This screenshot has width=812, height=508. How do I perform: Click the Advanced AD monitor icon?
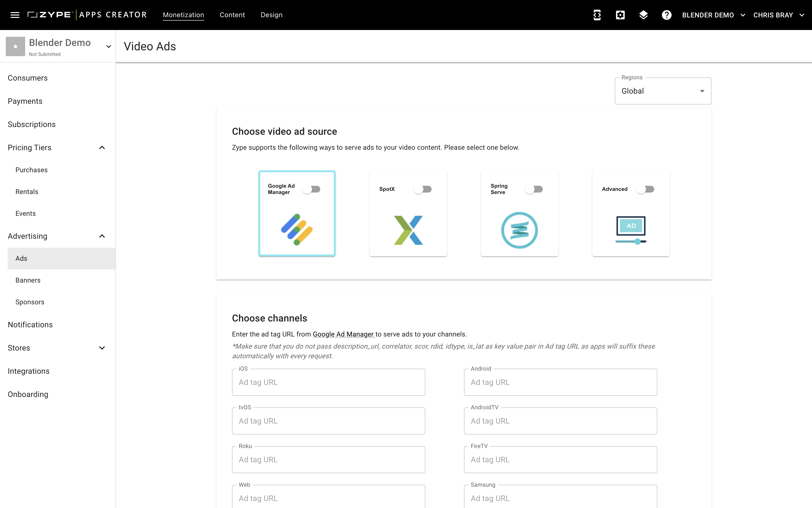631,230
